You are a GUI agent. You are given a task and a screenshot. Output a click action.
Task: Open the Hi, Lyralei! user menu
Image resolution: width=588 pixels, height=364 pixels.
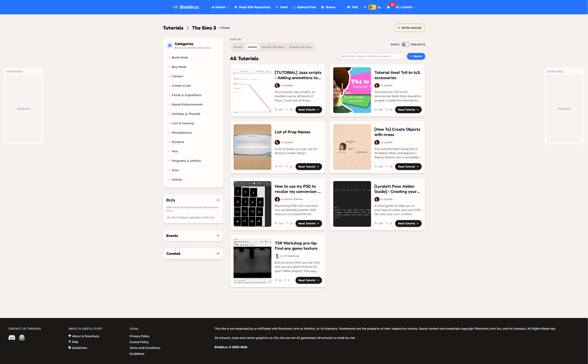(x=405, y=7)
